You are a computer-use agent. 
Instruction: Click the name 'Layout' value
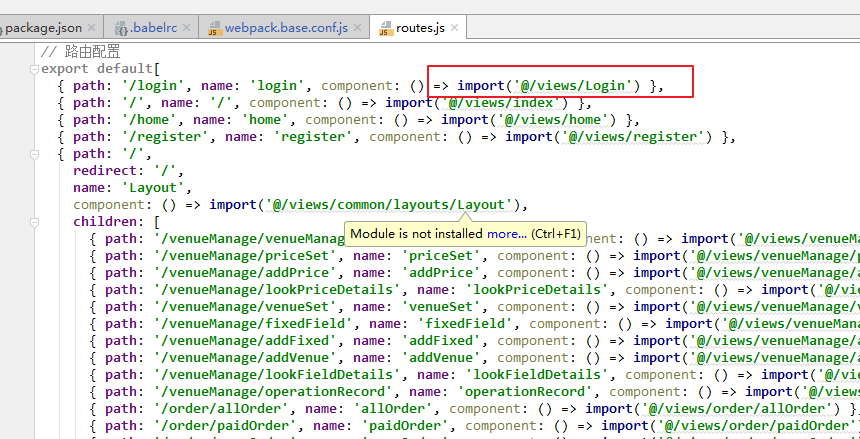pyautogui.click(x=153, y=188)
